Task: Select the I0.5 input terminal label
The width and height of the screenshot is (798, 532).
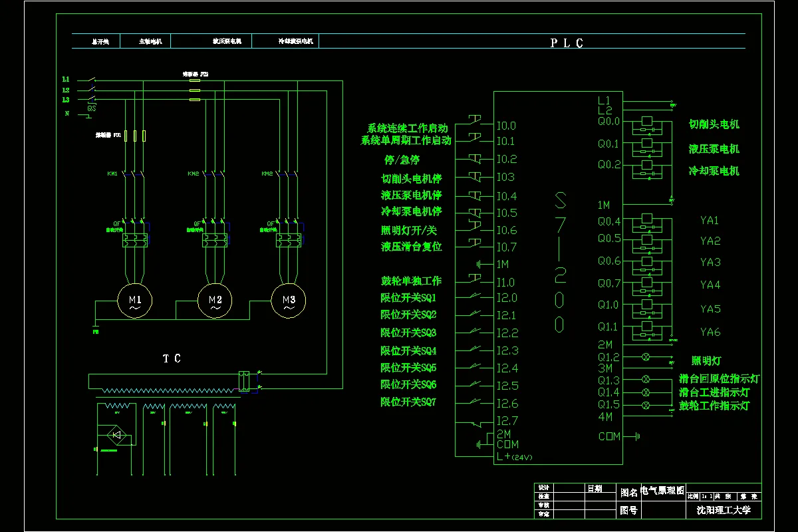Action: click(506, 213)
